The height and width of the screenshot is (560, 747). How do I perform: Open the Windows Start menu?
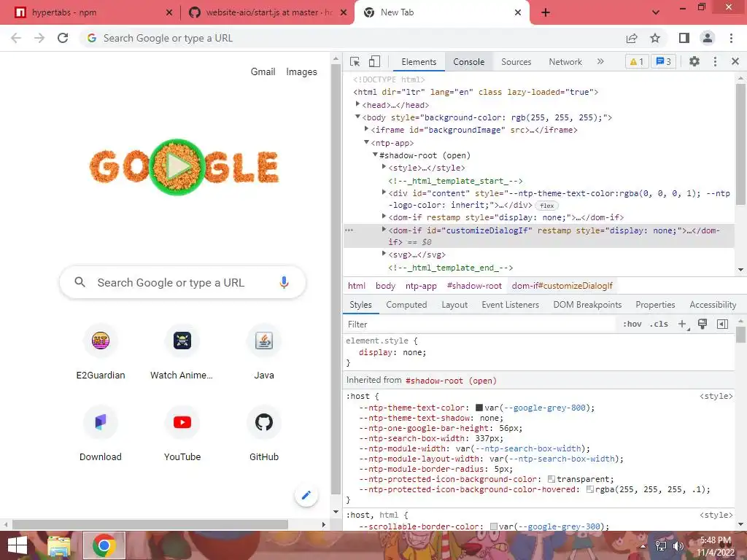click(x=18, y=545)
